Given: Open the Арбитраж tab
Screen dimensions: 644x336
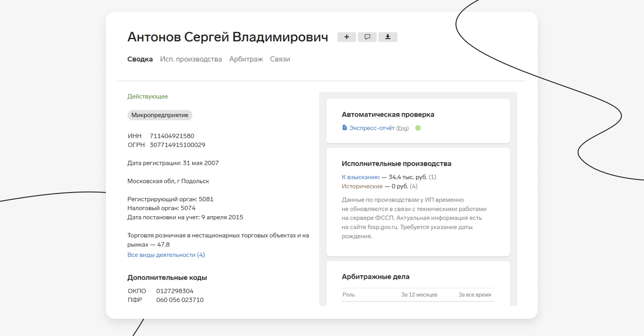Looking at the screenshot, I should coord(246,59).
